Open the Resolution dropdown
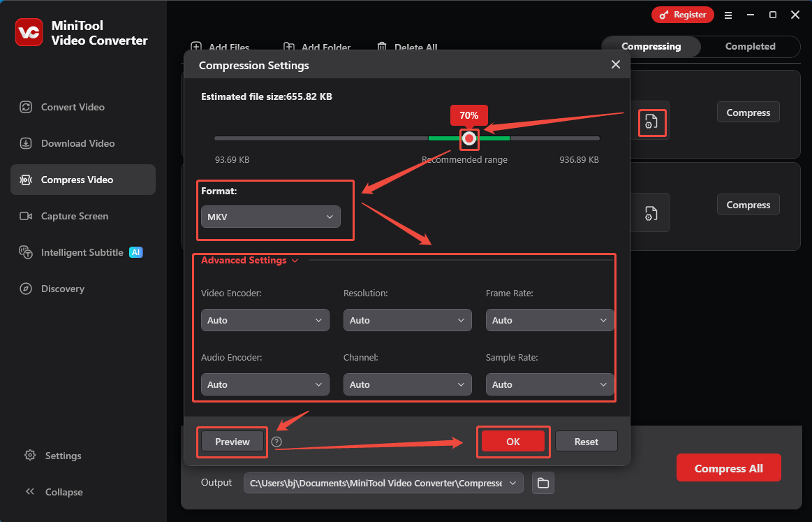Viewport: 812px width, 522px height. click(x=407, y=320)
